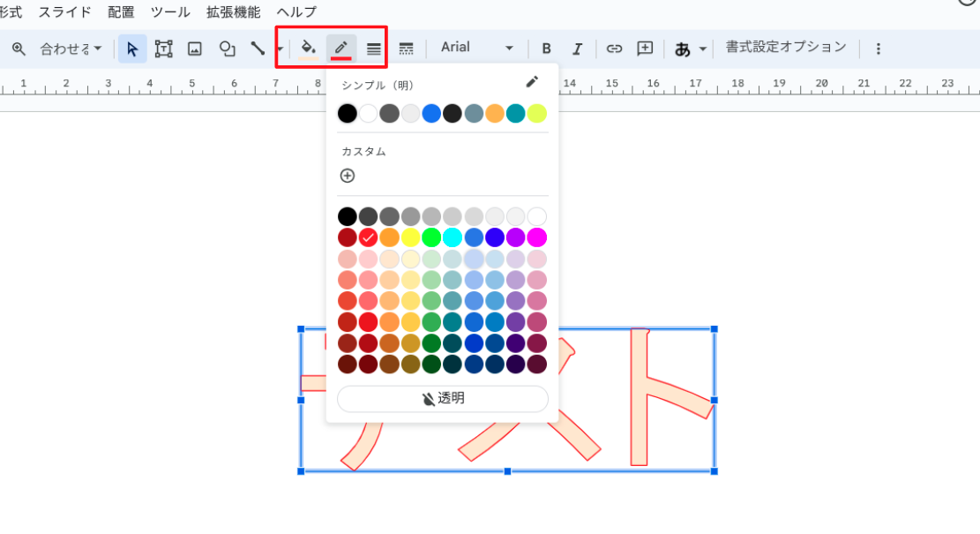Open the zoom level dropdown 合わせる

click(x=71, y=49)
